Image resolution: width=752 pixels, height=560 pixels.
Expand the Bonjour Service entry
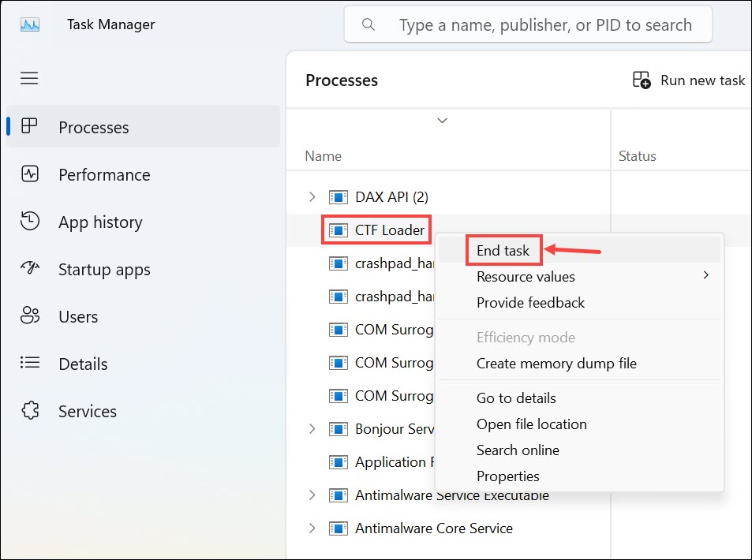coord(311,429)
